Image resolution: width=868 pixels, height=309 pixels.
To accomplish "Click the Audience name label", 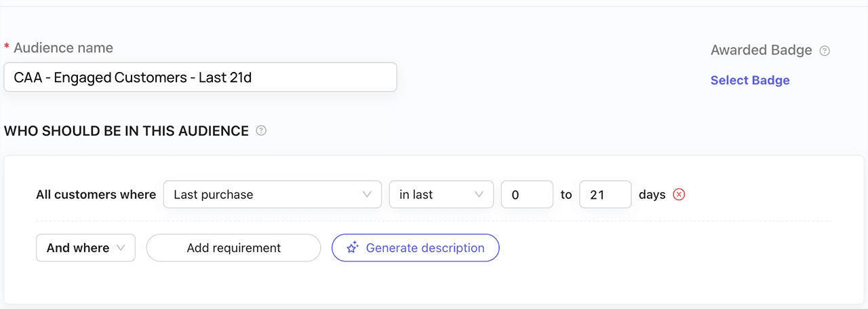I will [x=63, y=48].
